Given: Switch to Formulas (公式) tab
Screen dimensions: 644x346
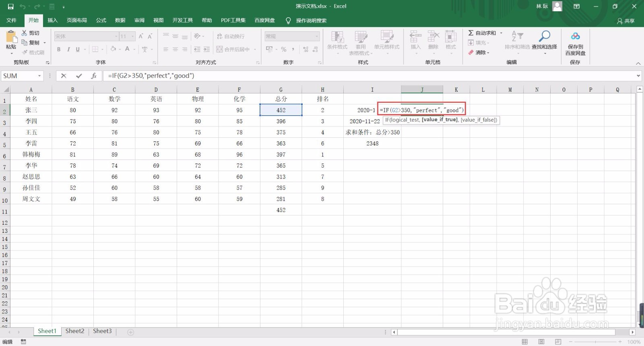Looking at the screenshot, I should click(x=101, y=20).
